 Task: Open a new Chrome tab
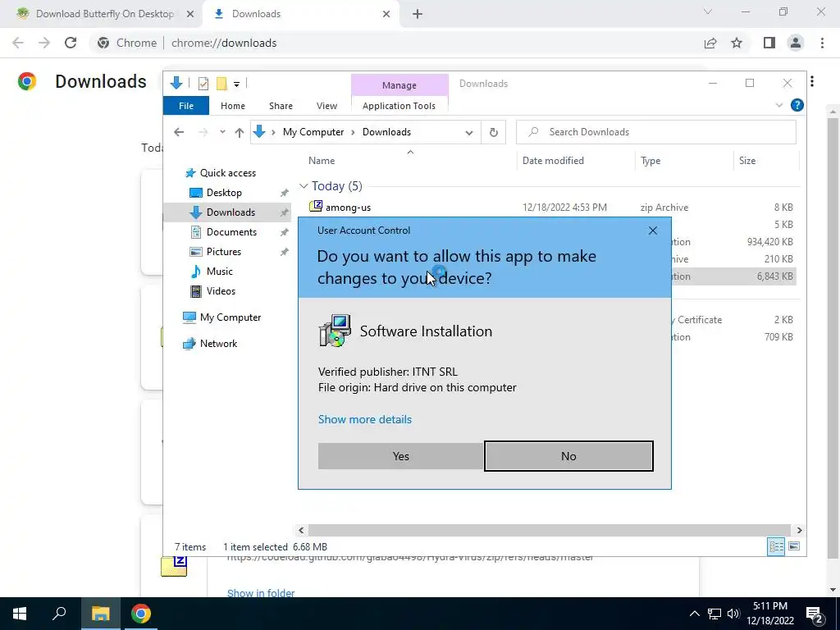tap(418, 14)
